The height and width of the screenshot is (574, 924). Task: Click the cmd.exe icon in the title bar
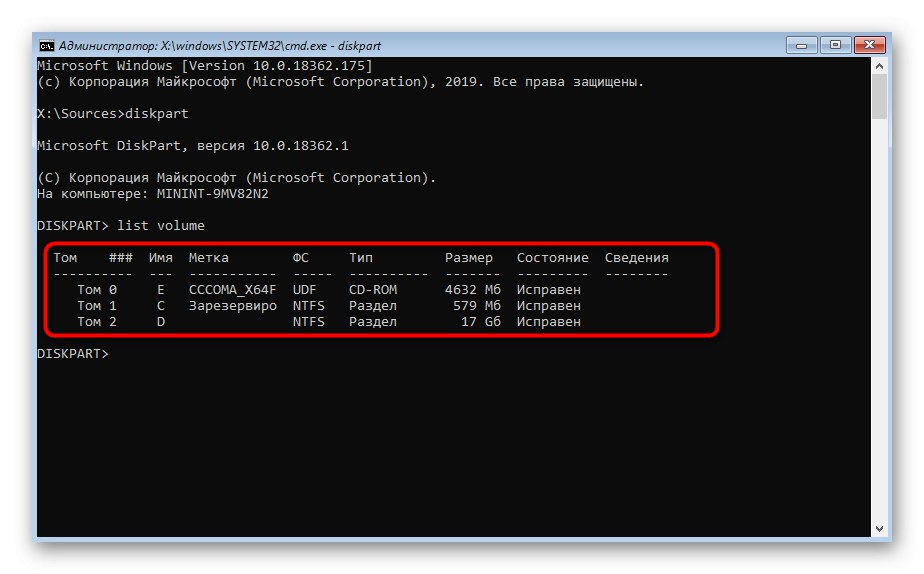click(47, 46)
